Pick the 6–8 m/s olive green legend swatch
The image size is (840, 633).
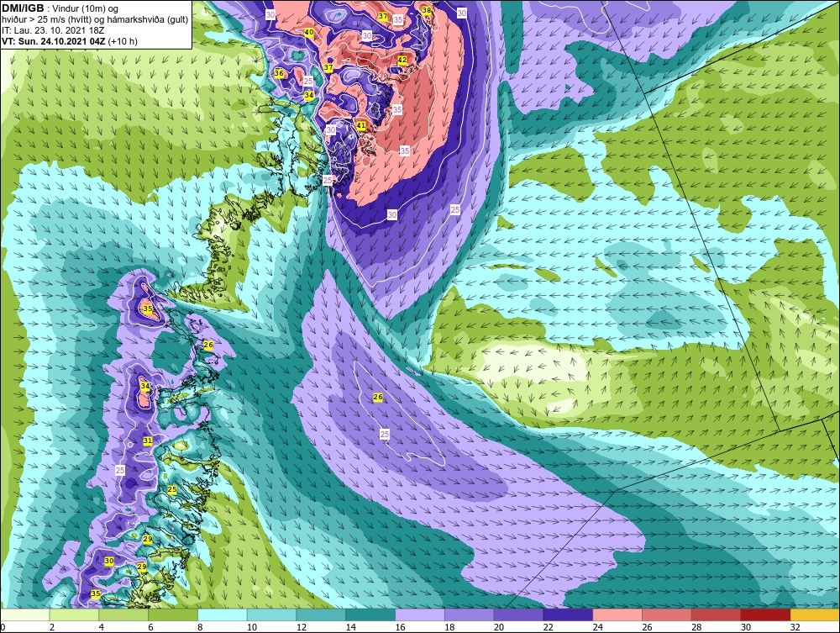173,615
